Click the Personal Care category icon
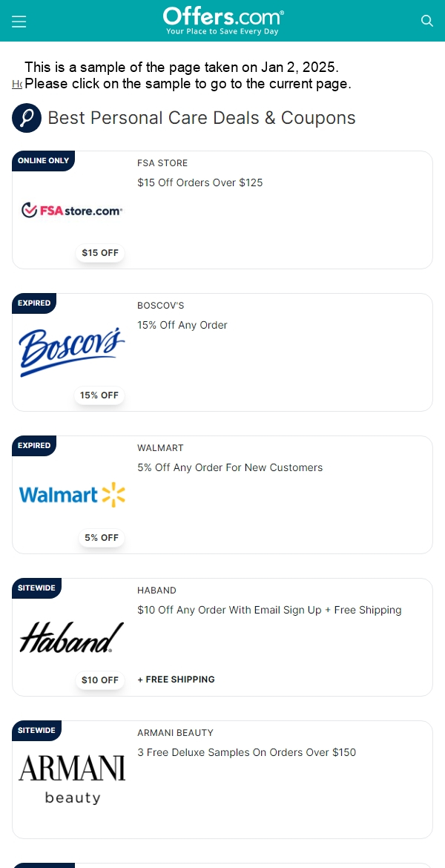The height and width of the screenshot is (868, 445). [x=27, y=118]
